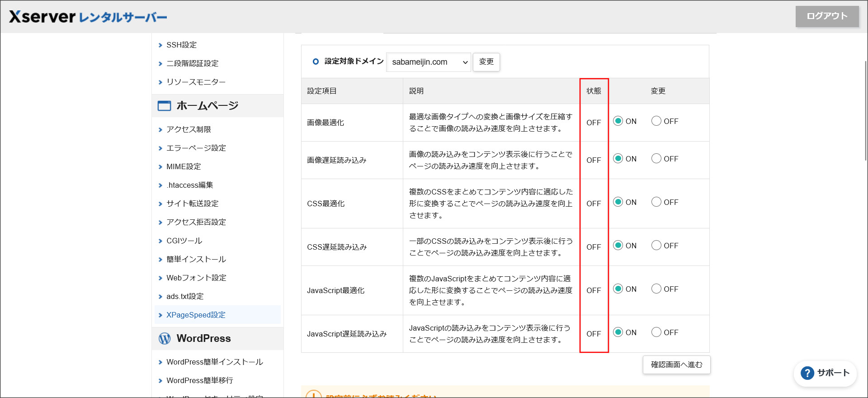Screen dimensions: 868x398
Task: Select OFF for 画像遅延読み込み
Action: [x=656, y=158]
